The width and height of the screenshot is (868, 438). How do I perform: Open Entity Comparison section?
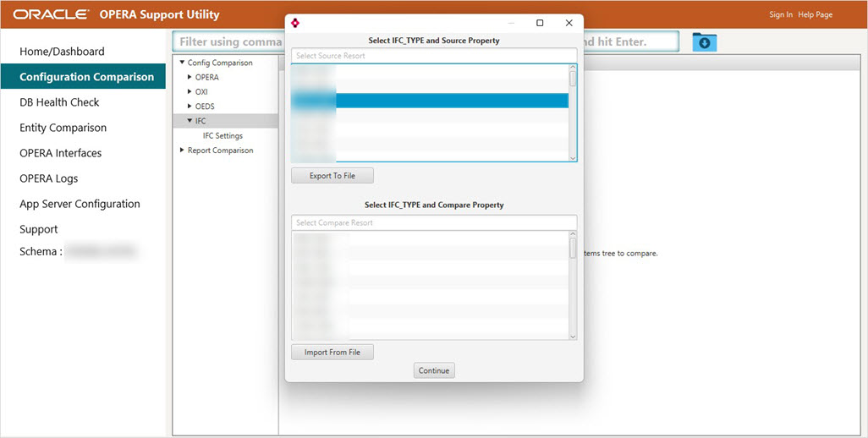pos(63,128)
